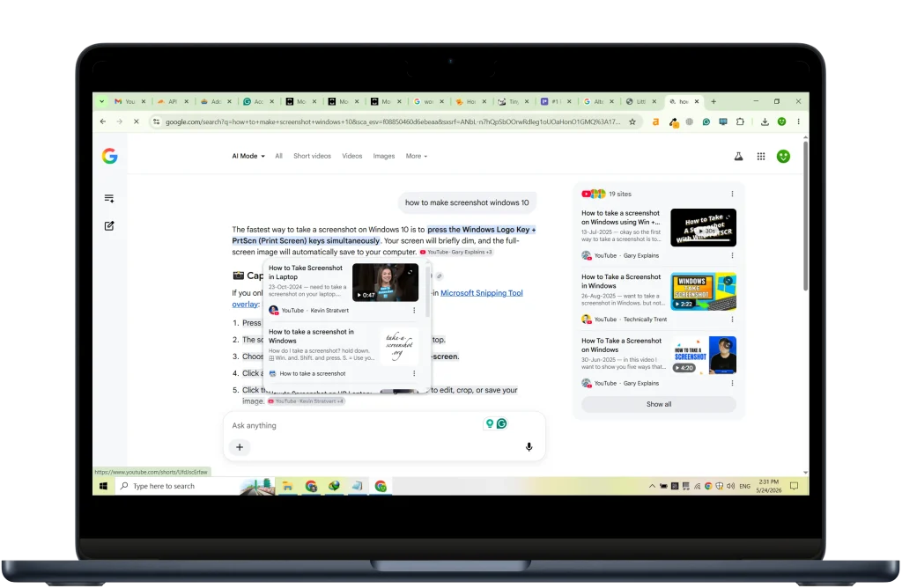Image resolution: width=902 pixels, height=588 pixels.
Task: Click the plus attach button in Ask box
Action: [x=240, y=447]
